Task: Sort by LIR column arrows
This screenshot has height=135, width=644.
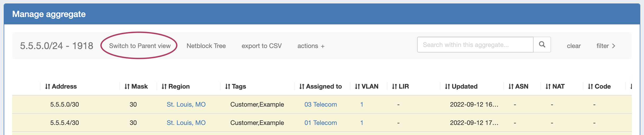Action: 395,86
